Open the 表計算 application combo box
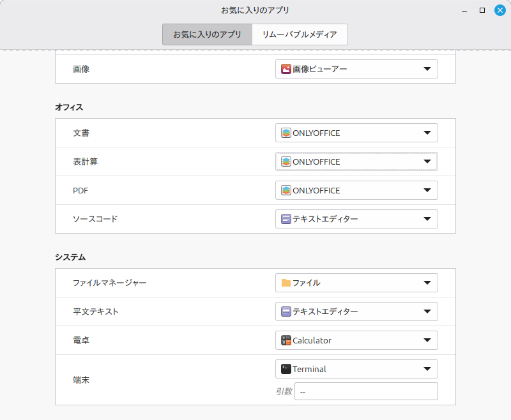Viewport: 511px width, 420px height. point(356,161)
